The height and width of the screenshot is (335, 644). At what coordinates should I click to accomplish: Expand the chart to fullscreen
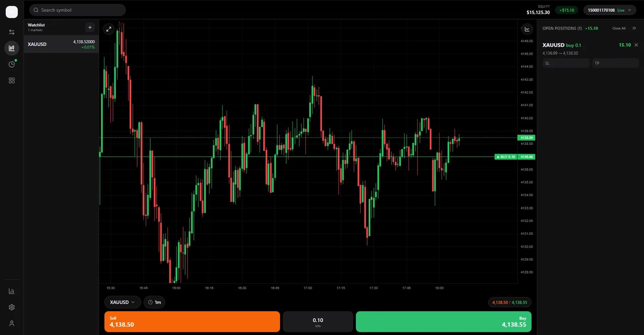coord(109,29)
